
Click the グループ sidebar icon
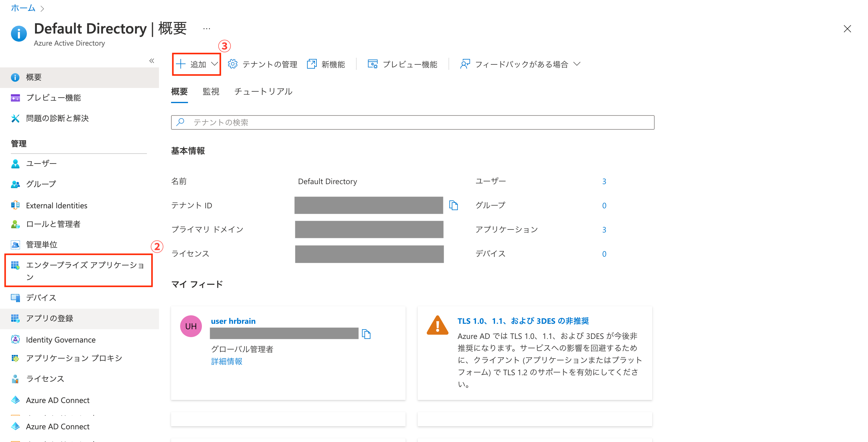(15, 184)
